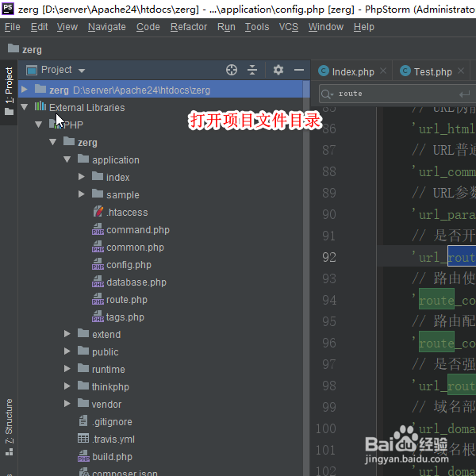This screenshot has height=476, width=476.
Task: Open the Tools menu
Action: (257, 27)
